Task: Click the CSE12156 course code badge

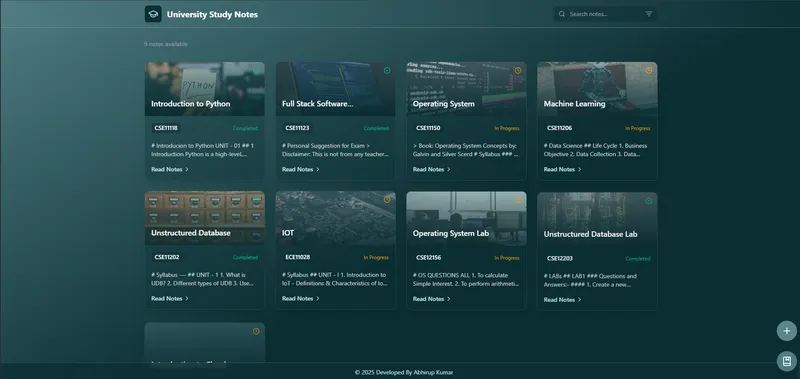Action: point(429,258)
